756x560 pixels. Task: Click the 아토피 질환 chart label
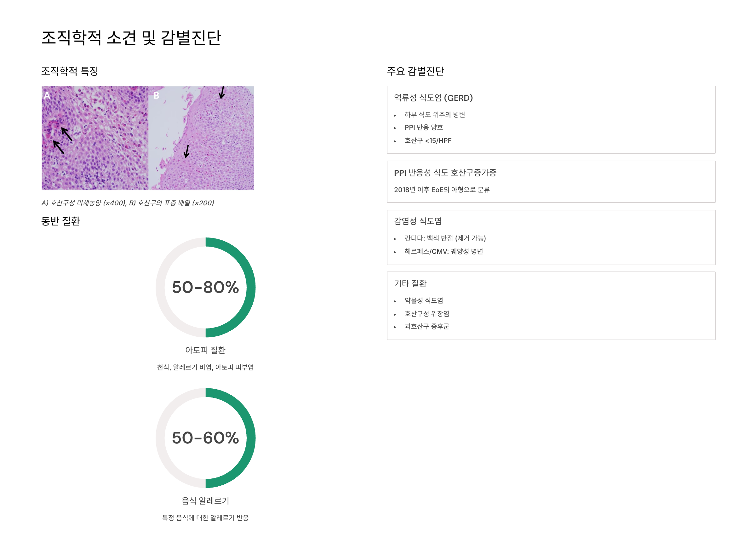205,350
